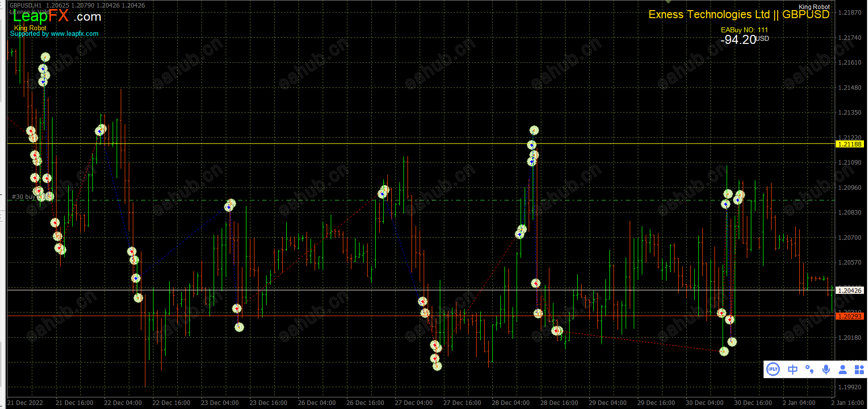Click the white 1.20426 current price tag
The width and height of the screenshot is (868, 409).
tap(850, 290)
